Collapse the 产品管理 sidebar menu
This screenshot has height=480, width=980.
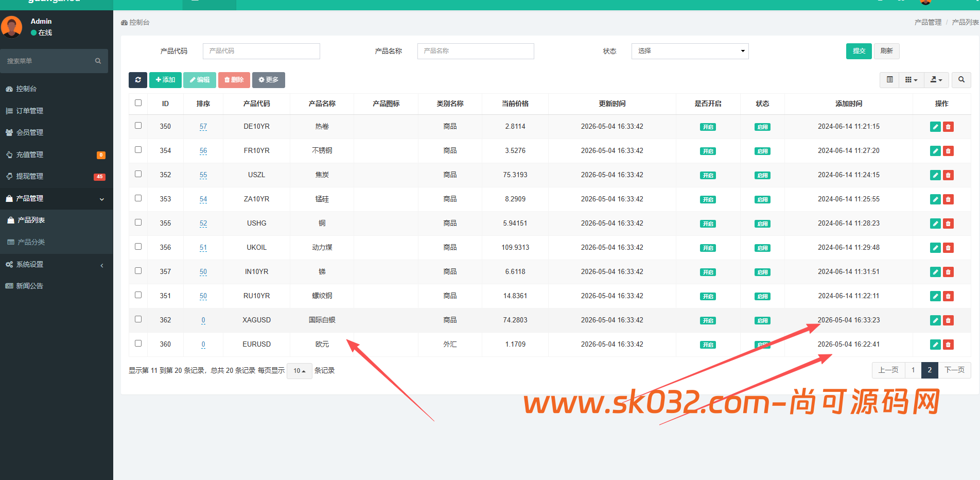[57, 199]
